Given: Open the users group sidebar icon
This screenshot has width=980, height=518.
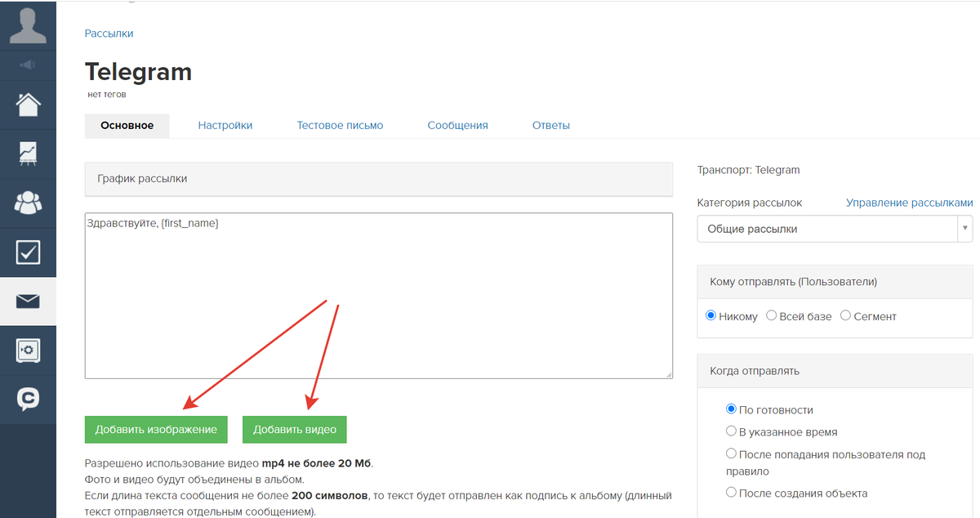Looking at the screenshot, I should tap(28, 203).
